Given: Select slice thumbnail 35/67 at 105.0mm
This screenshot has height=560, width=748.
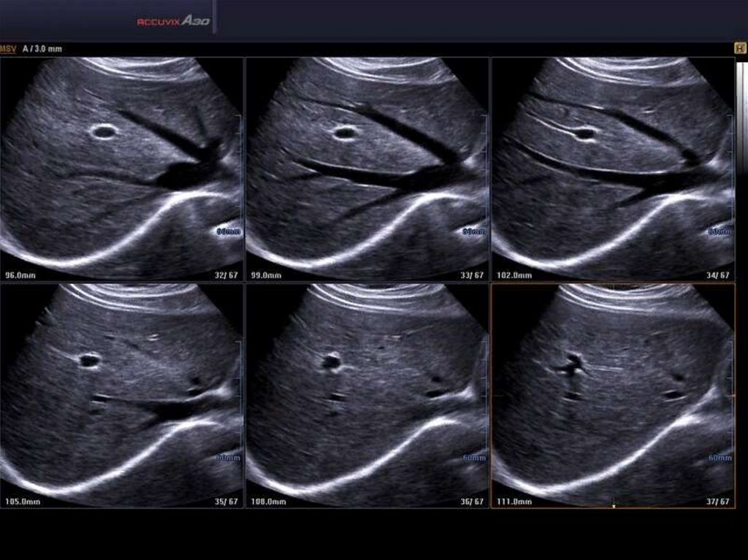Looking at the screenshot, I should pos(122,396).
